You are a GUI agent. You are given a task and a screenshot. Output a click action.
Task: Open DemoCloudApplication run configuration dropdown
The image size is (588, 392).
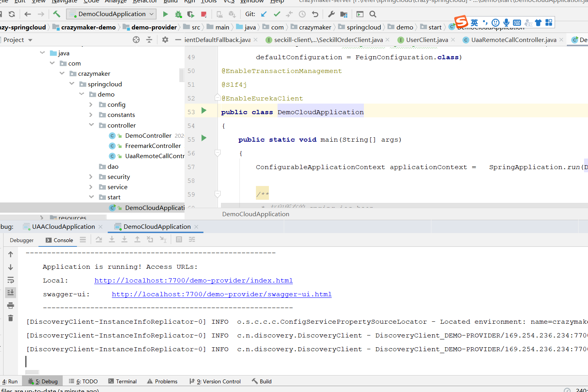111,14
